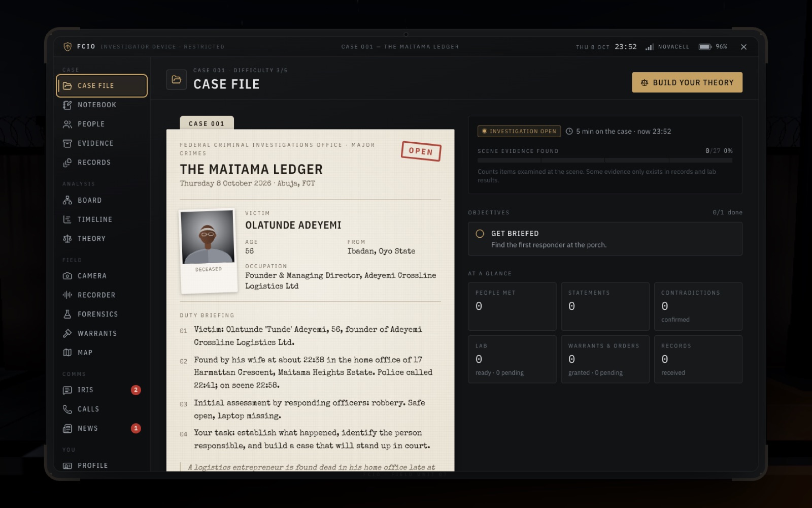Click the scene evidence found progress bar
Image resolution: width=812 pixels, height=508 pixels.
(x=605, y=161)
